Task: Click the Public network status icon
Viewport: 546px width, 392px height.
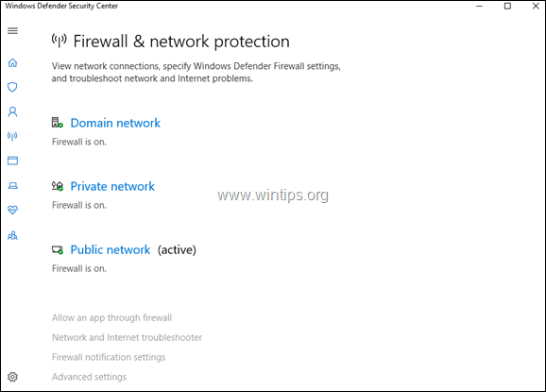Action: point(58,249)
